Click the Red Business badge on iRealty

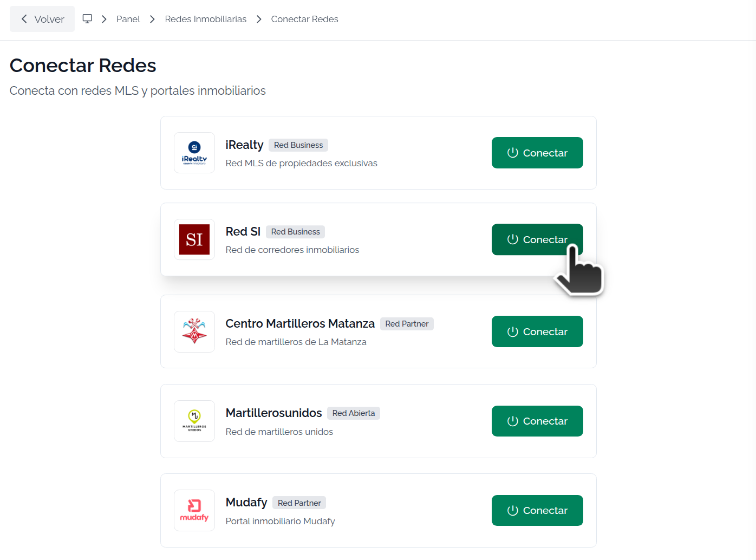point(298,145)
